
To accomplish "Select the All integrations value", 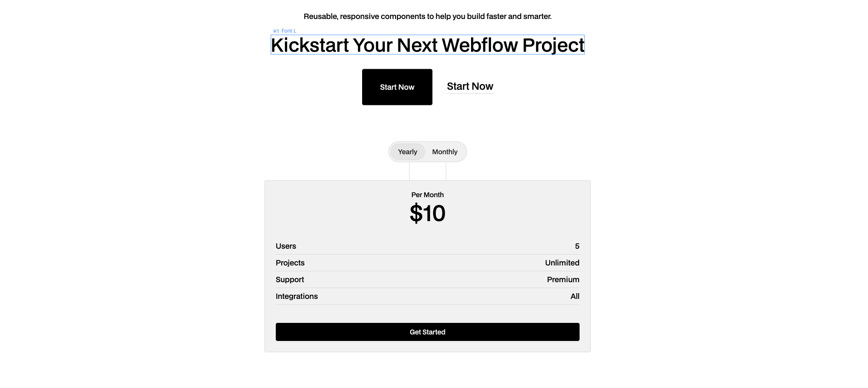I will click(x=575, y=296).
